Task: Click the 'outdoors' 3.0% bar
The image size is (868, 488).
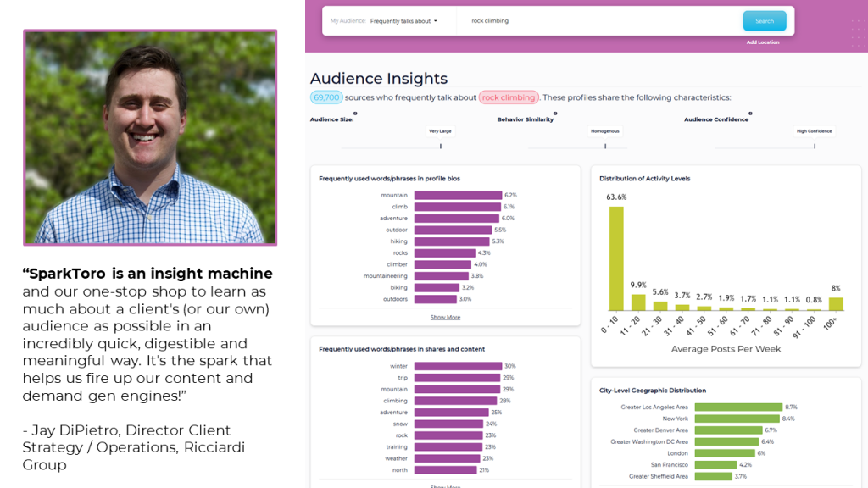Action: click(435, 299)
